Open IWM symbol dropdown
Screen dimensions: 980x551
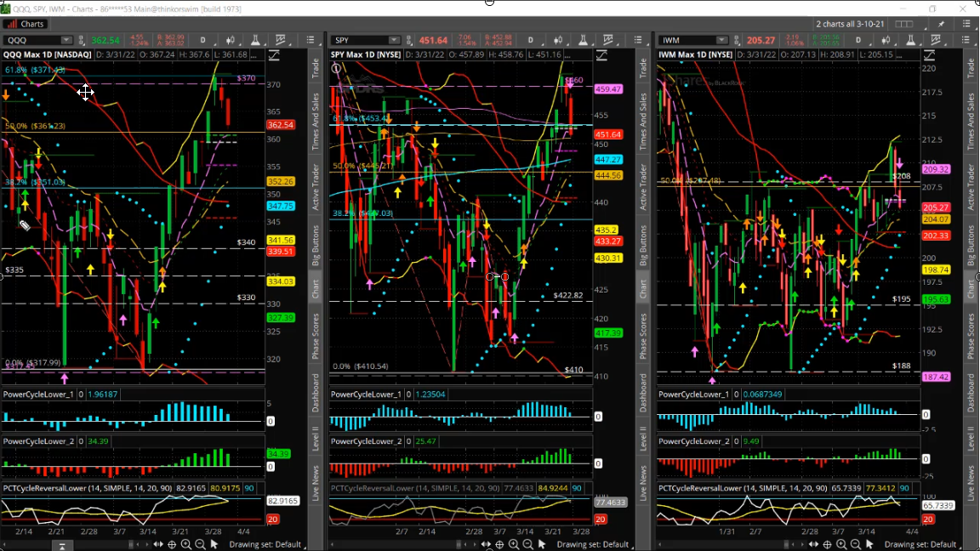[722, 40]
